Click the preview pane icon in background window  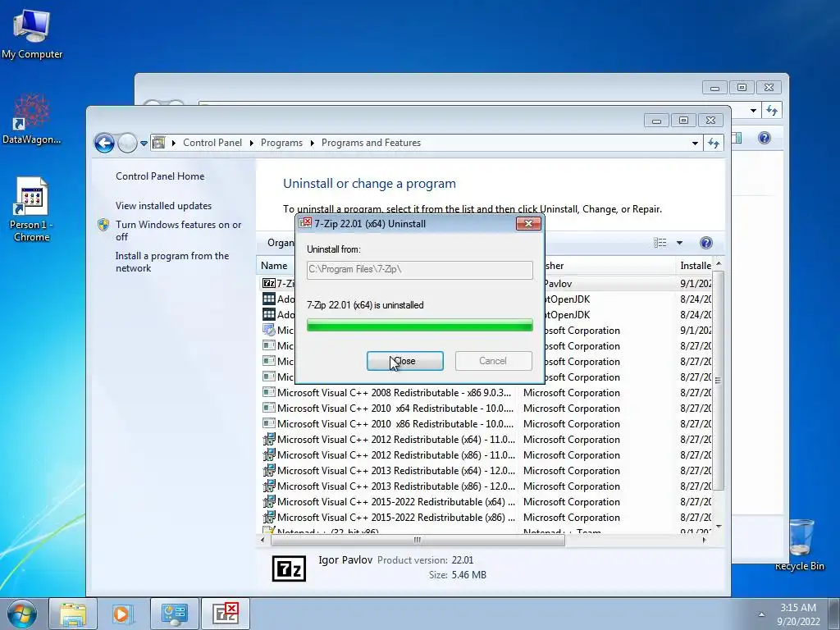[x=737, y=138]
